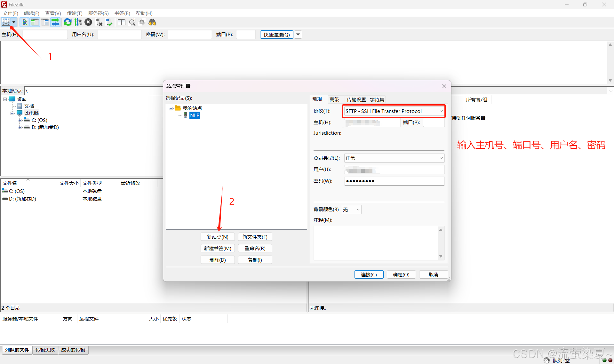
Task: Toggle the transfer queue display
Action: pyautogui.click(x=55, y=22)
